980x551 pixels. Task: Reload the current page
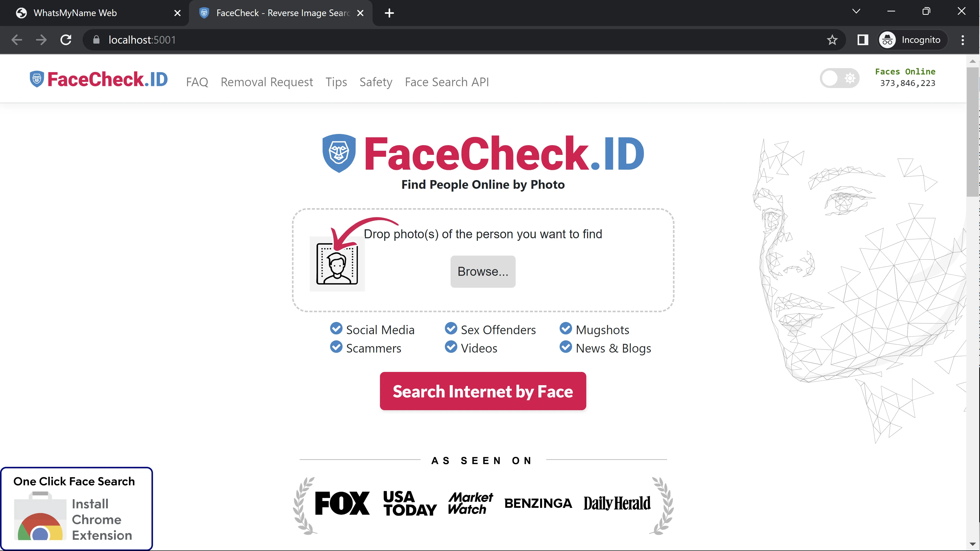click(66, 40)
